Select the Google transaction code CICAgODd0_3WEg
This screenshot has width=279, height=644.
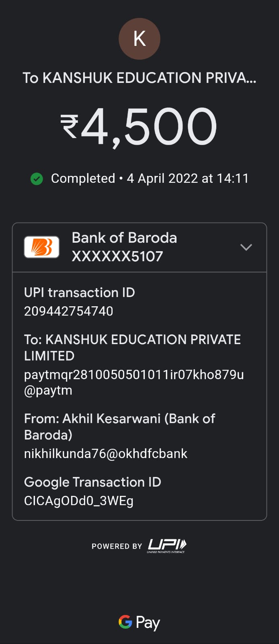[79, 501]
